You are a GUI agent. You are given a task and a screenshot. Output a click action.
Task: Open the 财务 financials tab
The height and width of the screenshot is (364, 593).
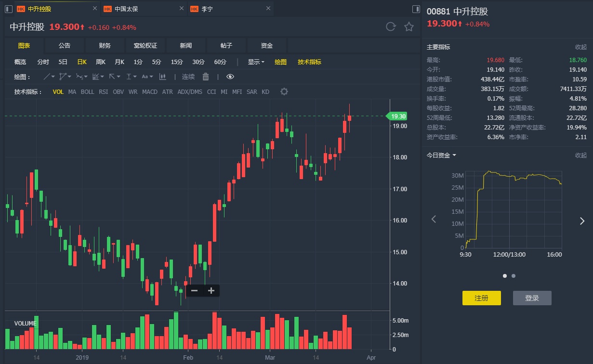coord(105,45)
